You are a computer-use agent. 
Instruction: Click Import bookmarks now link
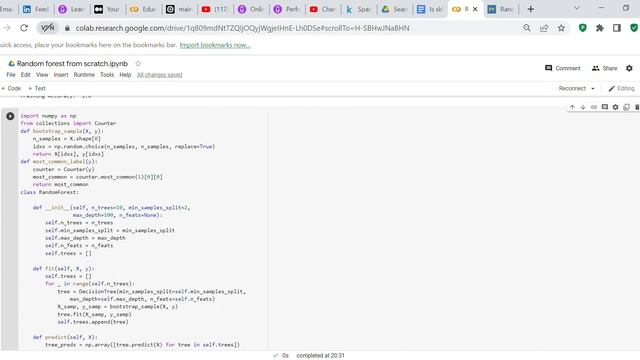click(215, 45)
